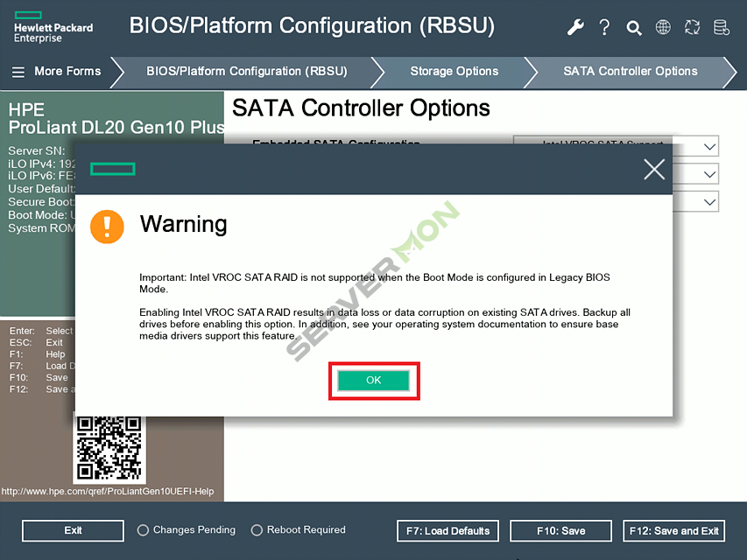Click F12: Save and Exit button
The height and width of the screenshot is (560, 747).
click(674, 531)
